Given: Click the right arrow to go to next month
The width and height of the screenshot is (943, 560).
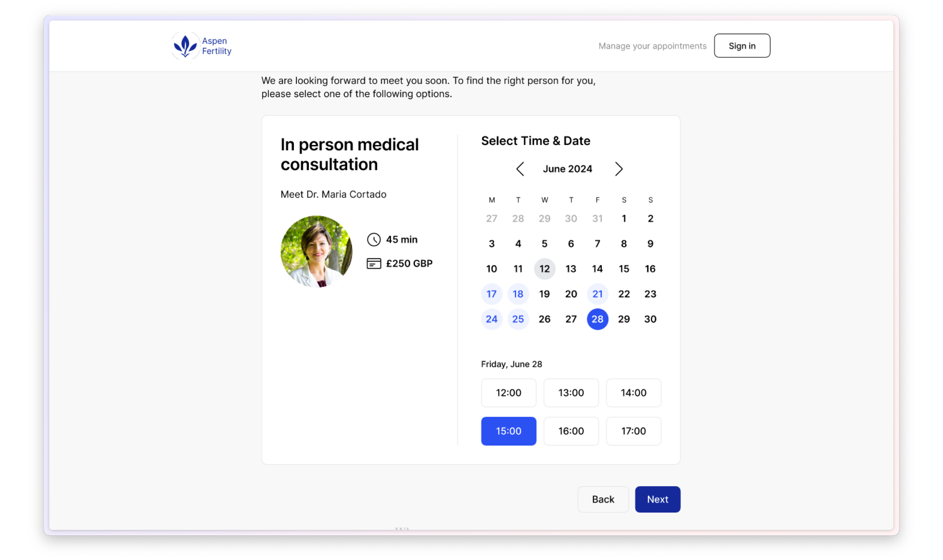Looking at the screenshot, I should point(619,169).
